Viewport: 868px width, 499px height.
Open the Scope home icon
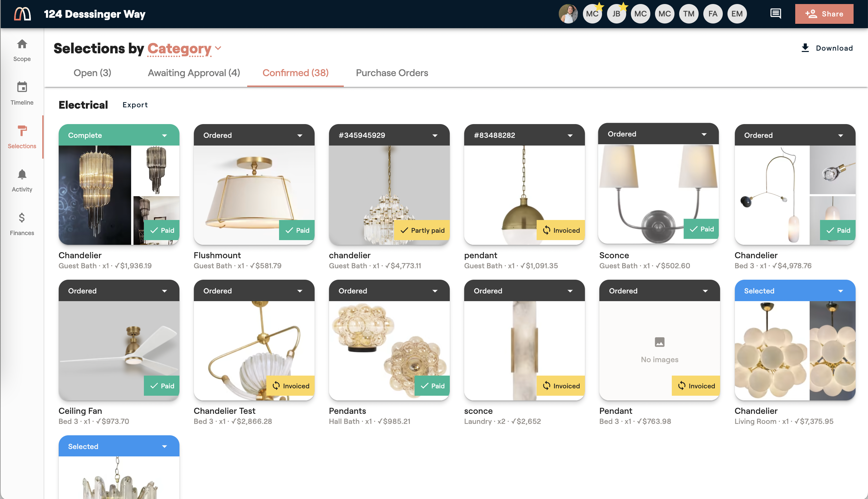(22, 44)
